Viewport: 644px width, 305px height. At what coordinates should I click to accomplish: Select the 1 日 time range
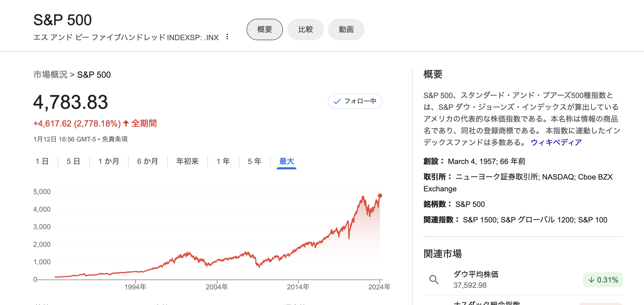pyautogui.click(x=42, y=161)
